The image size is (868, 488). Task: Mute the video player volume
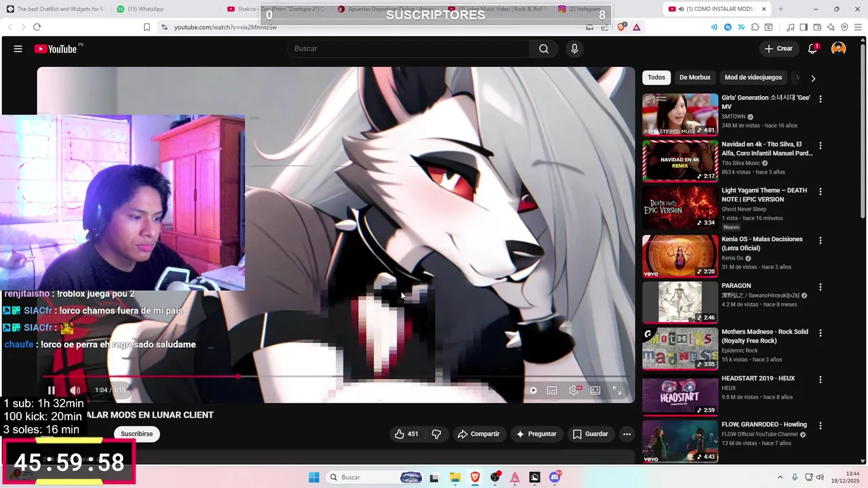75,390
